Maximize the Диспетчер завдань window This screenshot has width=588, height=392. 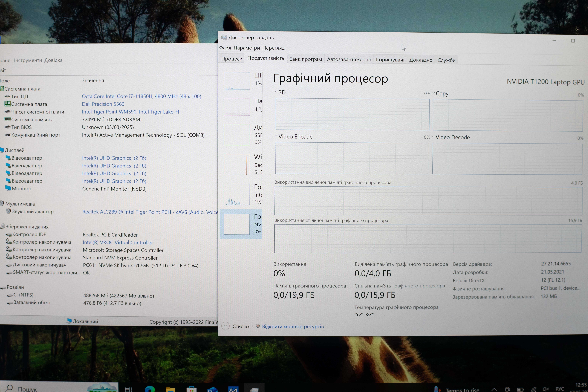(573, 41)
